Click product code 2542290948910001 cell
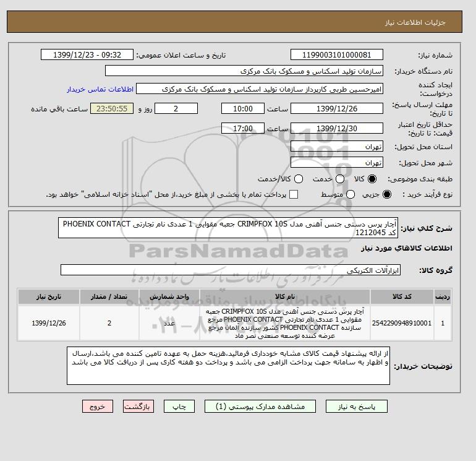The height and width of the screenshot is (461, 476). tap(402, 323)
